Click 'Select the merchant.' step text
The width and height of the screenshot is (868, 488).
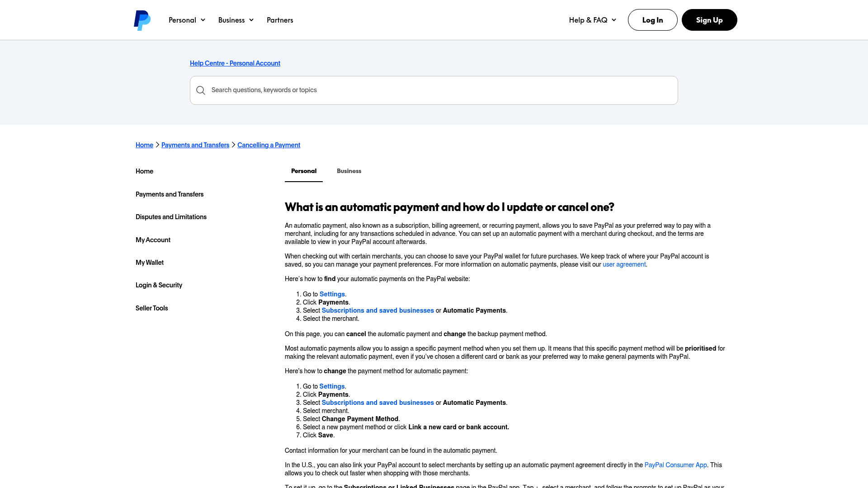pos(331,319)
